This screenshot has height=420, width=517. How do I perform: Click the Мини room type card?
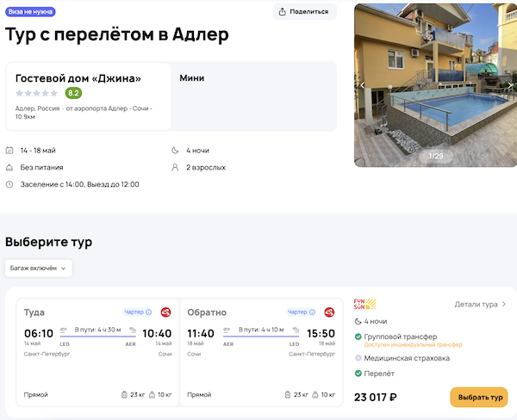coord(254,96)
